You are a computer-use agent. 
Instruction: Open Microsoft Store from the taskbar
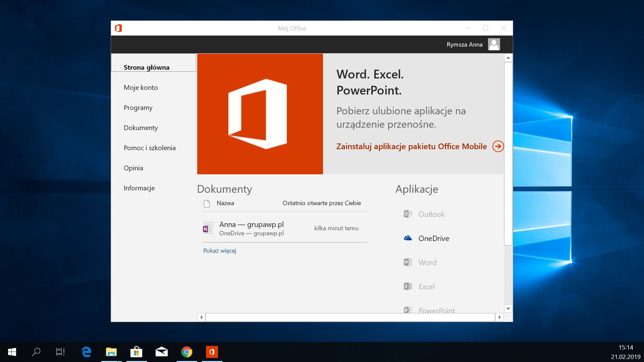point(136,352)
